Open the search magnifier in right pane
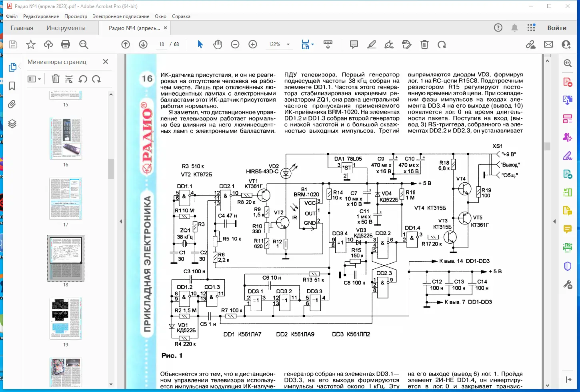 click(568, 63)
